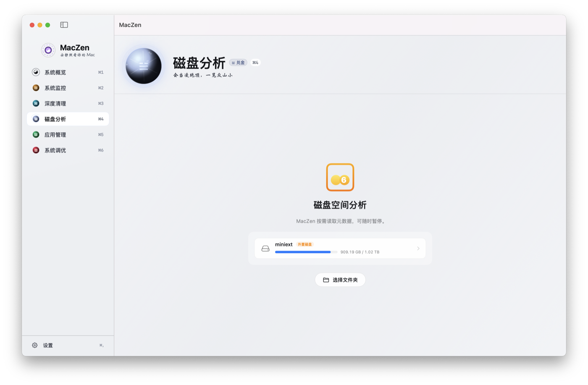Click the MacZen logo in the sidebar

48,50
